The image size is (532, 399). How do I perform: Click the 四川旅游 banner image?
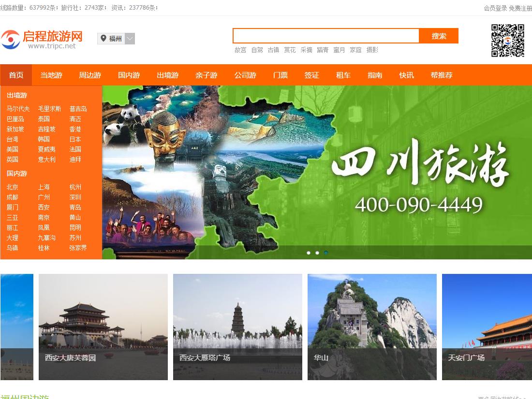tap(317, 172)
